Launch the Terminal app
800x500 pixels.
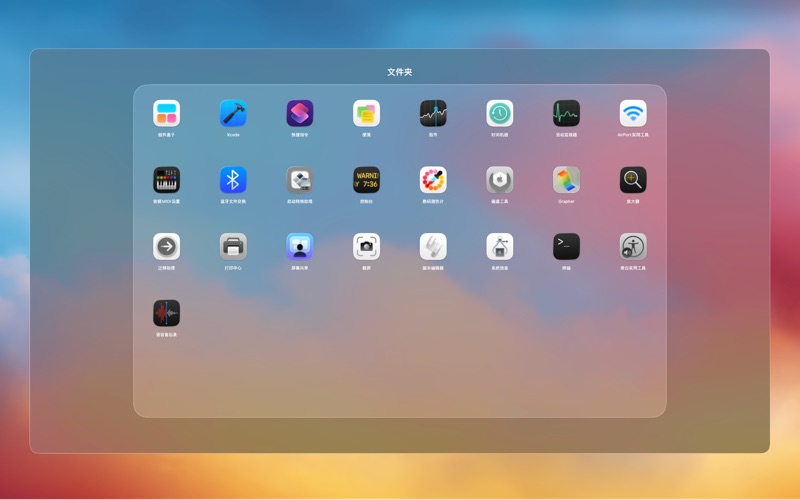pos(566,246)
